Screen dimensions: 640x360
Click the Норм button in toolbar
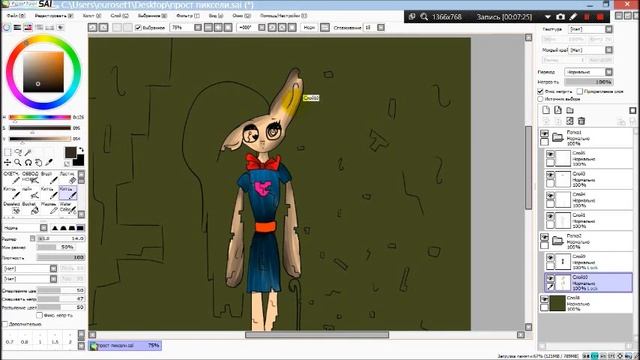click(309, 27)
